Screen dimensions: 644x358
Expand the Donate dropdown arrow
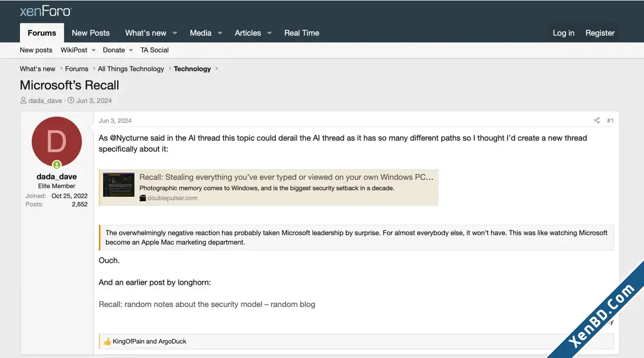tap(131, 50)
